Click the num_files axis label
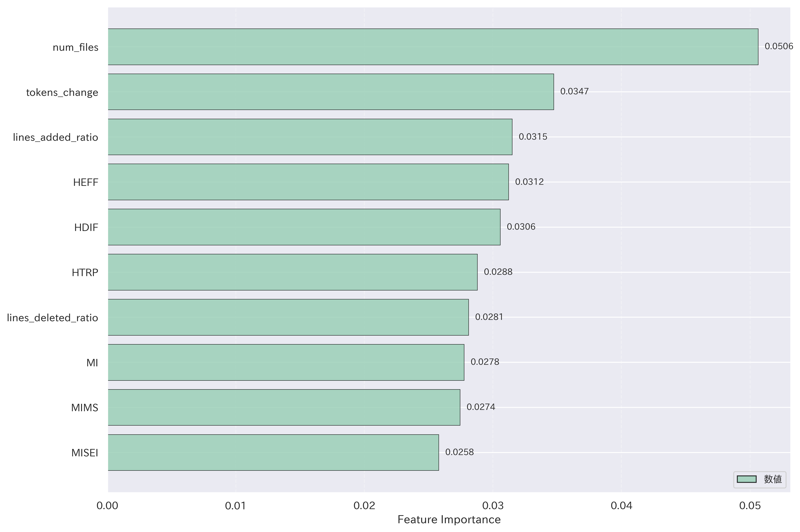 [75, 48]
